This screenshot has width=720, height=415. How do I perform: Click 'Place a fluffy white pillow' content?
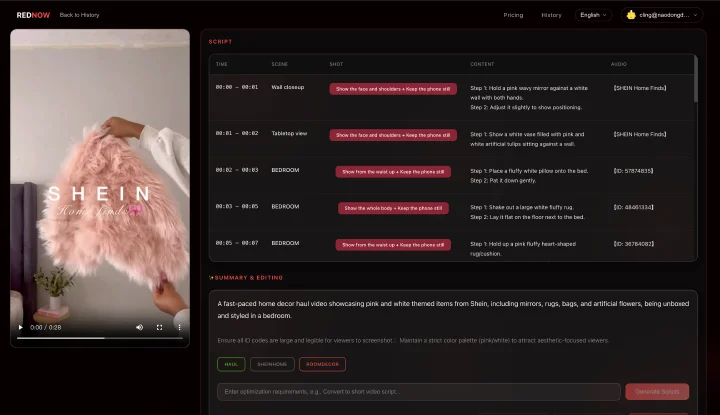(529, 171)
